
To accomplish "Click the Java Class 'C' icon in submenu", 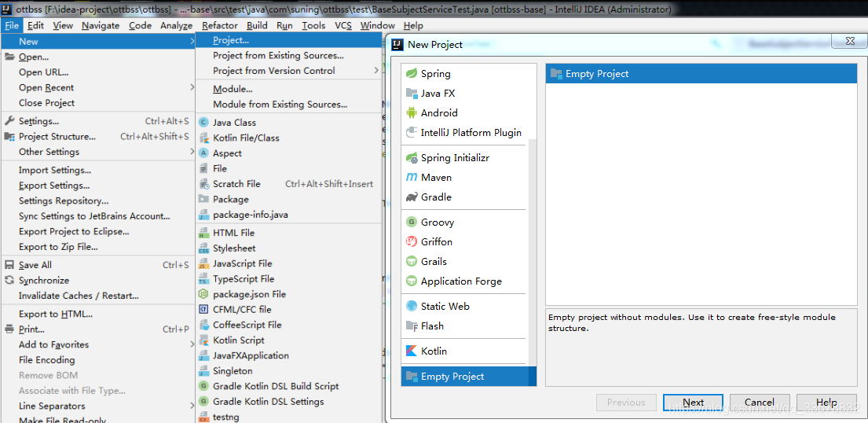I will pos(203,123).
